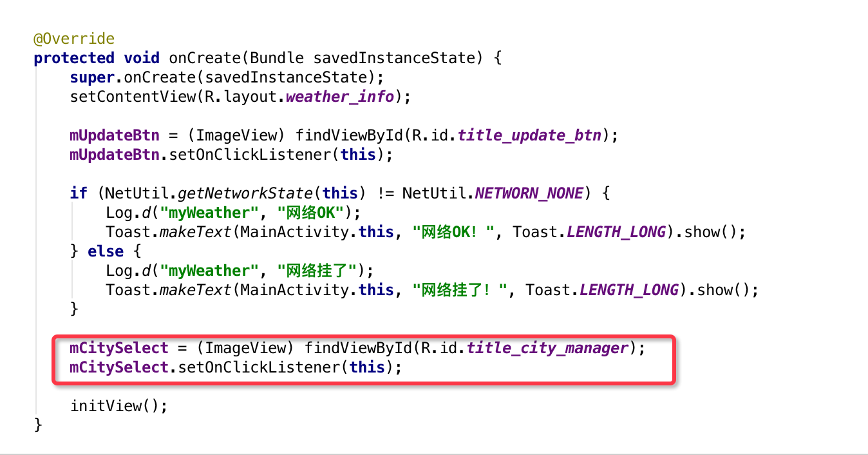Click the initView() method call

[x=118, y=406]
